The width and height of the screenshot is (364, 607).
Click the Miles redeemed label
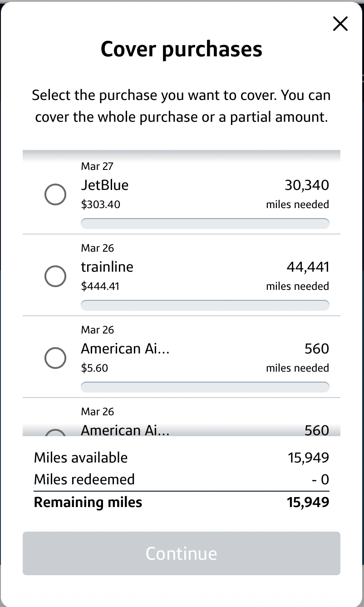click(x=84, y=479)
